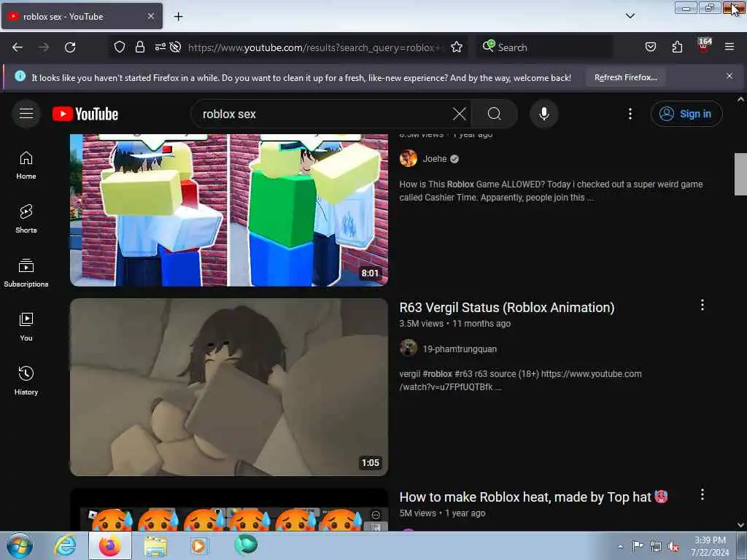Close the current YouTube tab

click(x=150, y=16)
